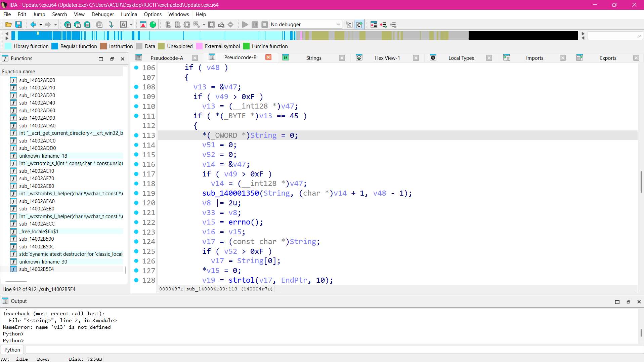The height and width of the screenshot is (362, 644).
Task: Switch to the Strings tab
Action: click(x=314, y=58)
